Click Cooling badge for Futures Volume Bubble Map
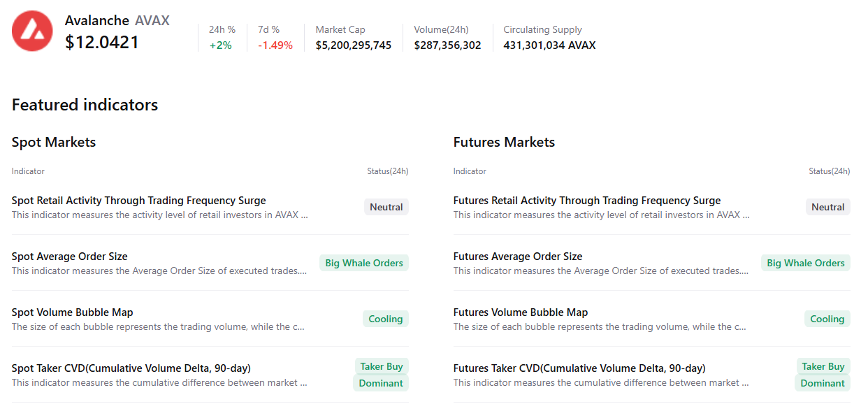 point(827,319)
